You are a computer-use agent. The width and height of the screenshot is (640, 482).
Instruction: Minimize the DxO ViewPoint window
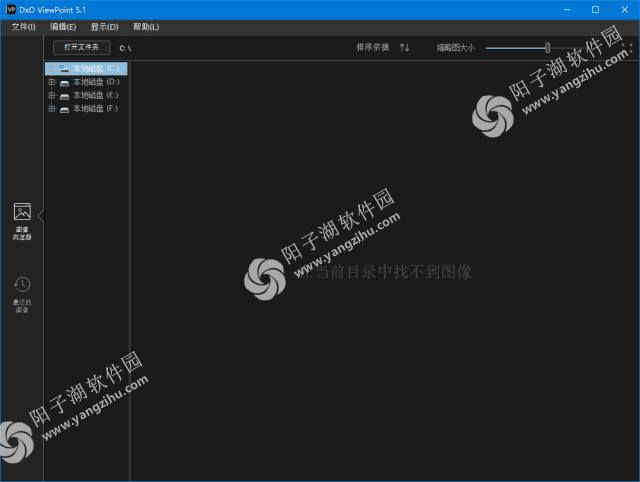567,10
